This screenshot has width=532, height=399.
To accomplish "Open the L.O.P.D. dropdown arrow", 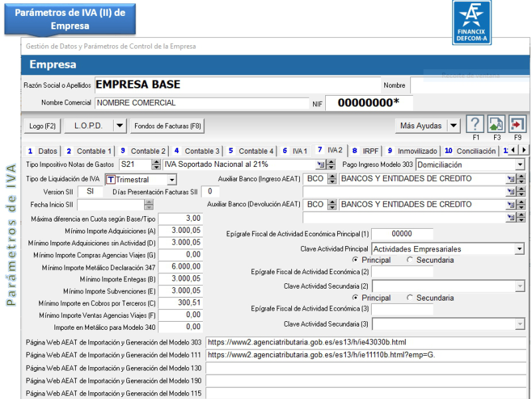I will pyautogui.click(x=120, y=126).
